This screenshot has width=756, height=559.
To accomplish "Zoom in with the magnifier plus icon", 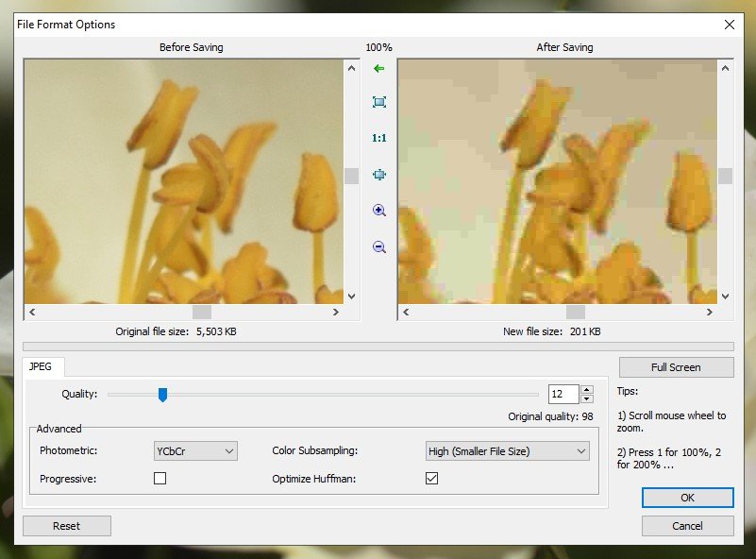I will [379, 211].
